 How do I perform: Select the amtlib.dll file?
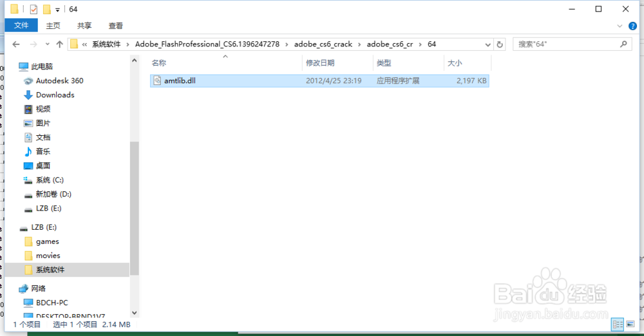click(x=319, y=81)
